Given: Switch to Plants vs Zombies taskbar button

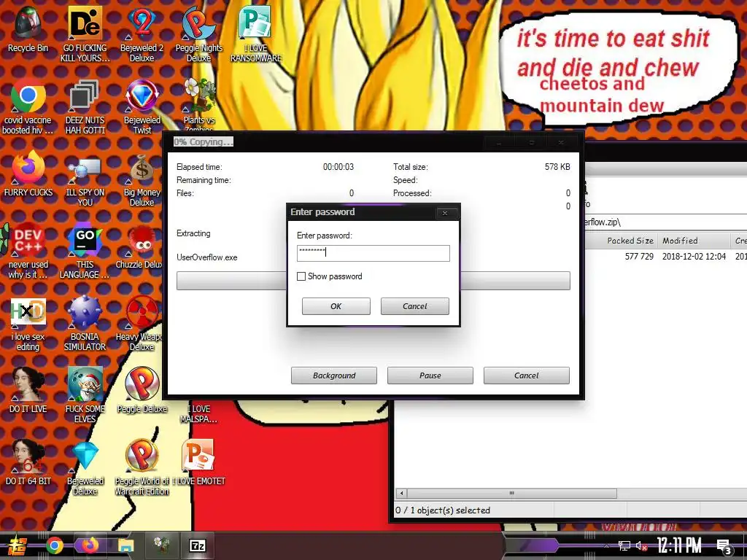Looking at the screenshot, I should (x=162, y=545).
